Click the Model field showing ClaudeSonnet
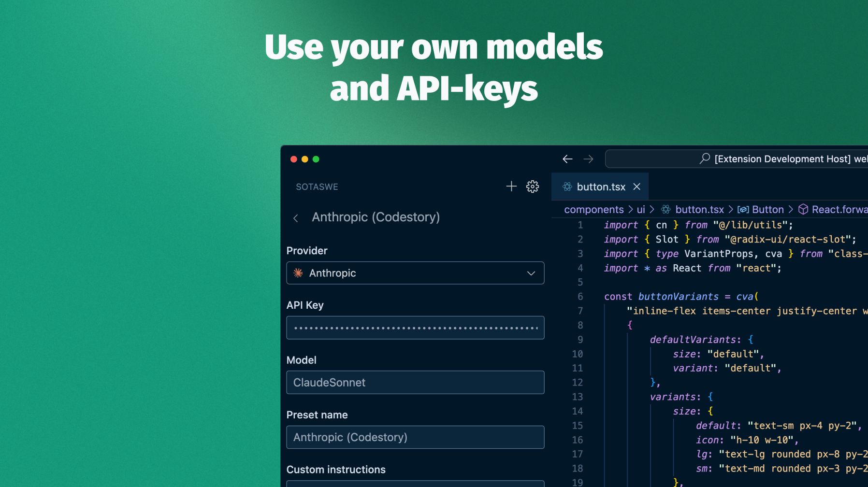This screenshot has width=868, height=487. [x=415, y=382]
